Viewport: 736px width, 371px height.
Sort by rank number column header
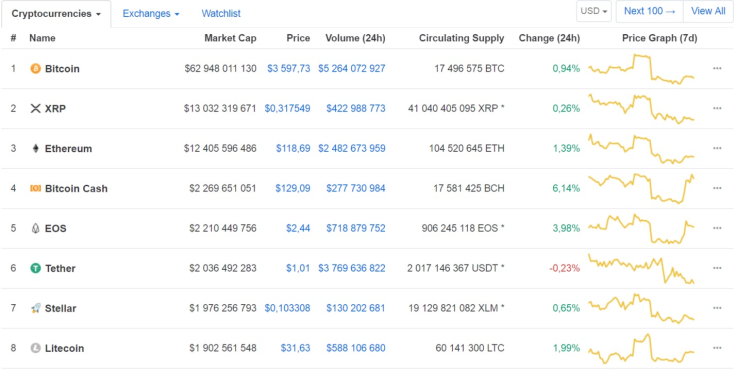click(13, 38)
